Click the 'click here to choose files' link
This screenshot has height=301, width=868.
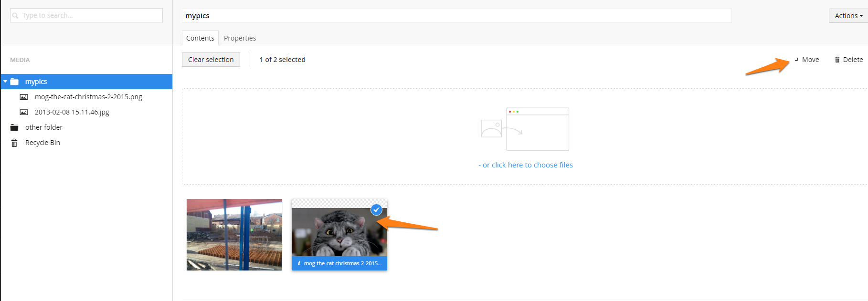pos(527,165)
